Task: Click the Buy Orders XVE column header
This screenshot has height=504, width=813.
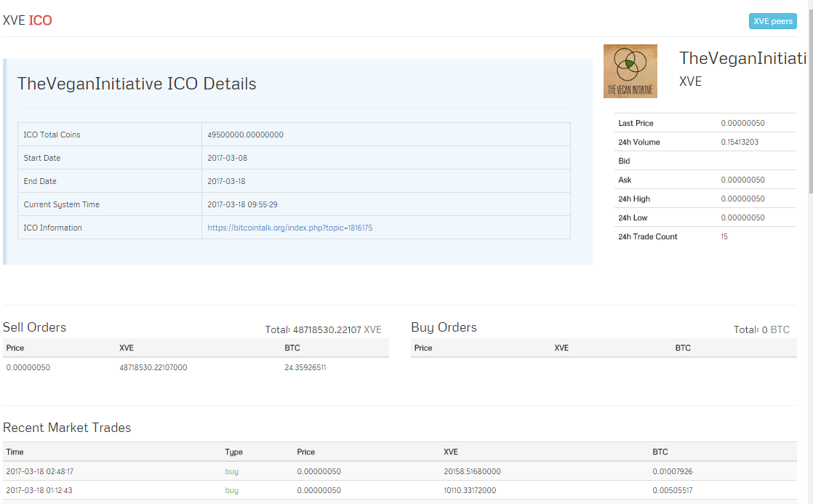Action: [x=561, y=348]
